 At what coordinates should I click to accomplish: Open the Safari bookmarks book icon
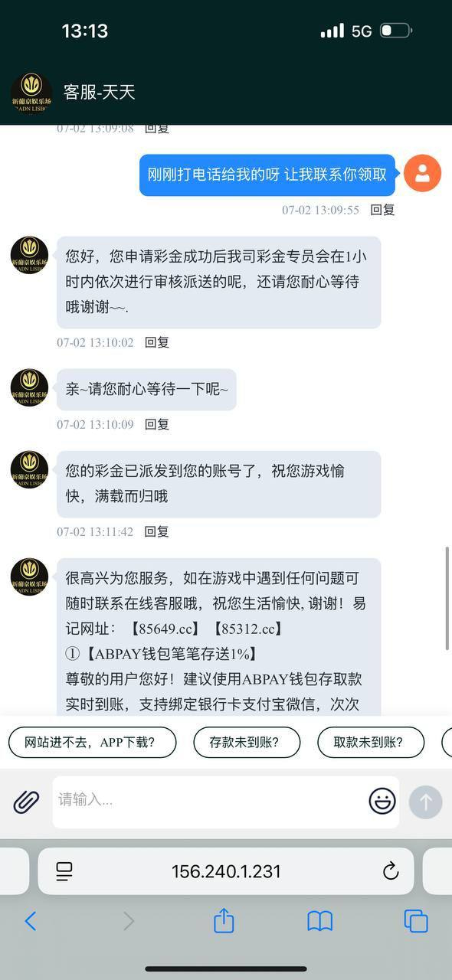[320, 921]
